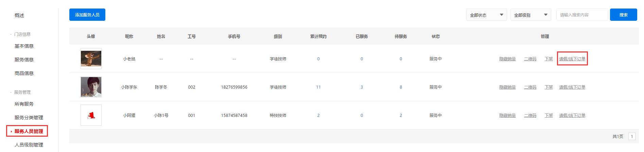Click phone number 15874587458
The height and width of the screenshot is (152, 644).
pyautogui.click(x=234, y=116)
